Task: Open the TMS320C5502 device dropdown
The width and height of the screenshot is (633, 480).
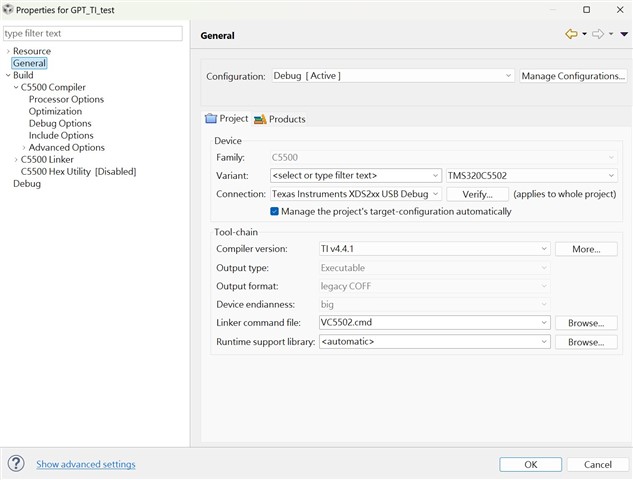Action: 531,176
